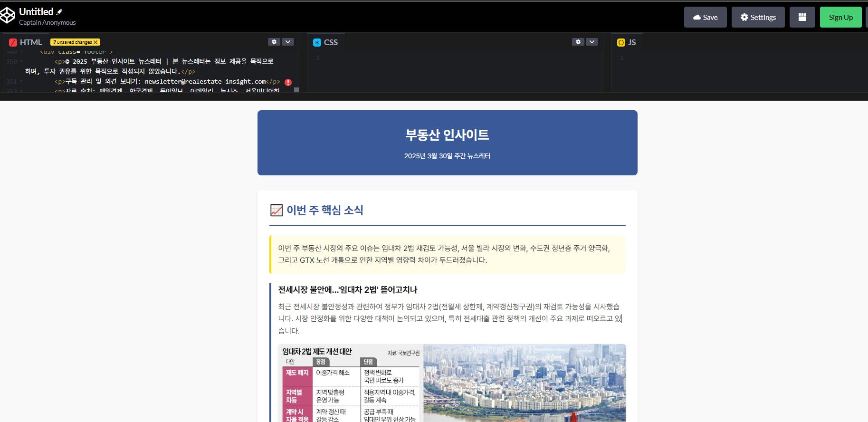Screen dimensions: 868x422
Task: Click the blue CSS editor icon
Action: pyautogui.click(x=317, y=42)
